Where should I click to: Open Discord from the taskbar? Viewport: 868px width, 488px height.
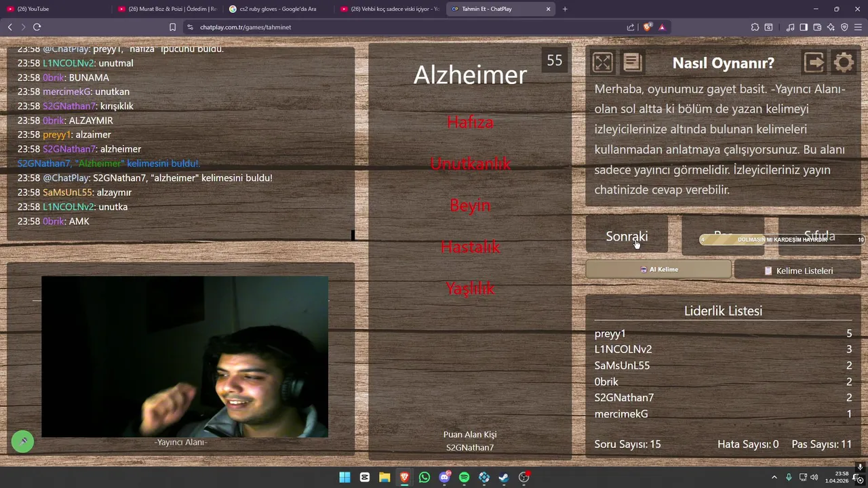[x=444, y=477]
